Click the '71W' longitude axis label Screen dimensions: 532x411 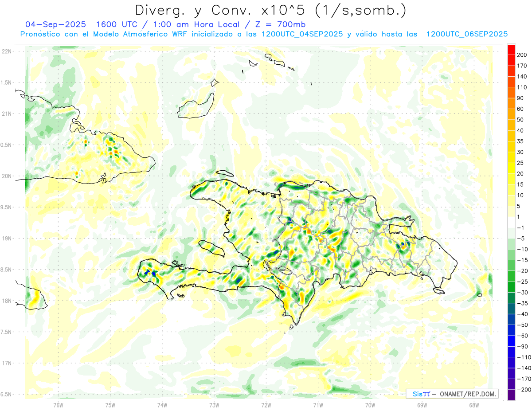tap(318, 405)
